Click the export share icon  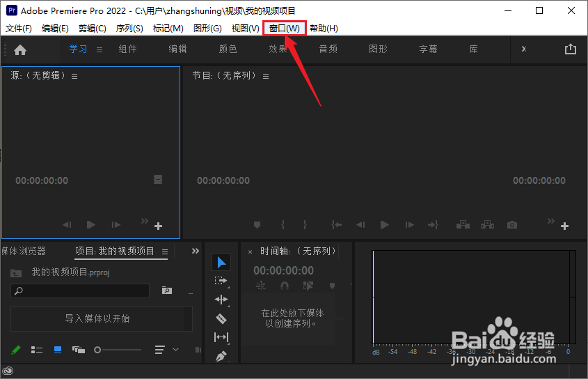coord(571,49)
